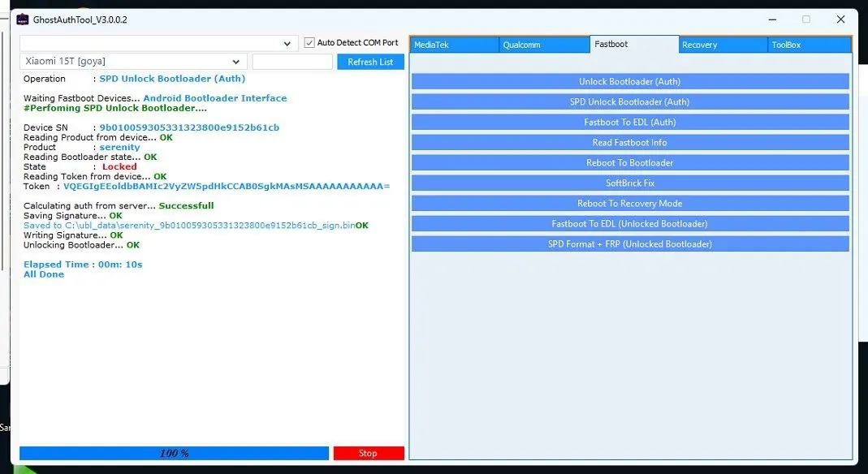Viewport: 868px width, 474px height.
Task: Click the empty search field beside Refresh List
Action: [292, 62]
